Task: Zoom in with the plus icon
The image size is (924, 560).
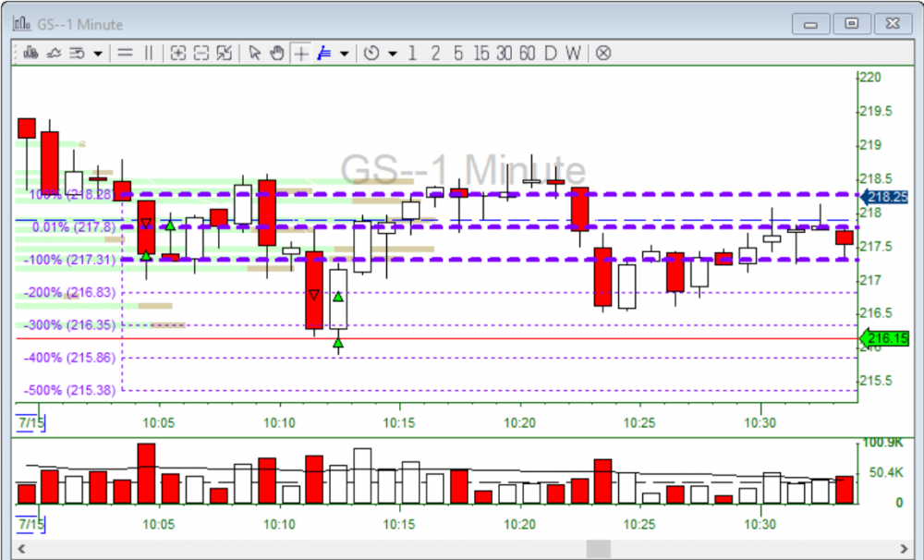Action: (178, 54)
